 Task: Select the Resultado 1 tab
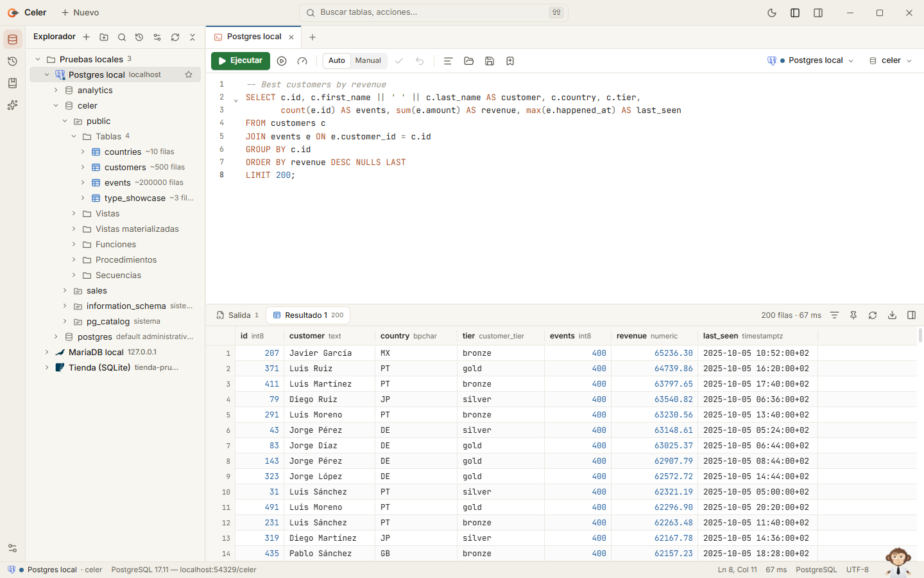pos(308,315)
